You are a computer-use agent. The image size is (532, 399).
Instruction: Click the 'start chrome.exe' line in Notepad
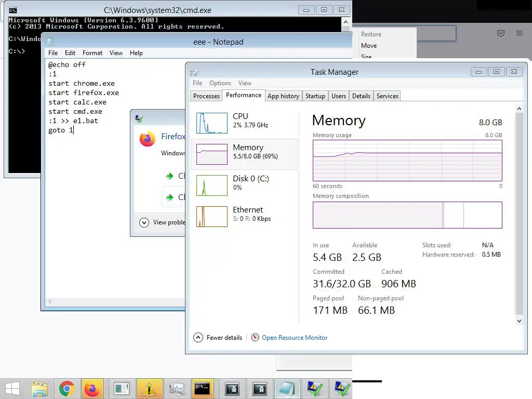[x=82, y=84]
